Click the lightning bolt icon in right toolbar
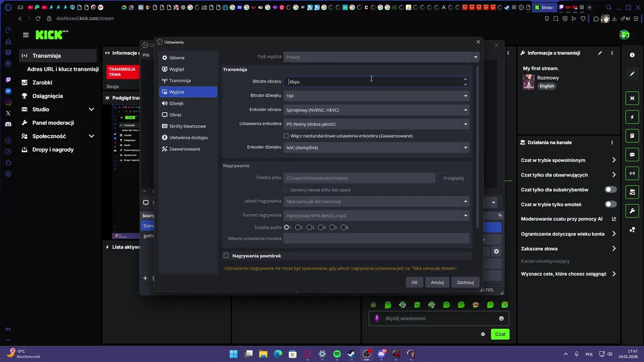This screenshot has height=362, width=644. click(x=632, y=117)
